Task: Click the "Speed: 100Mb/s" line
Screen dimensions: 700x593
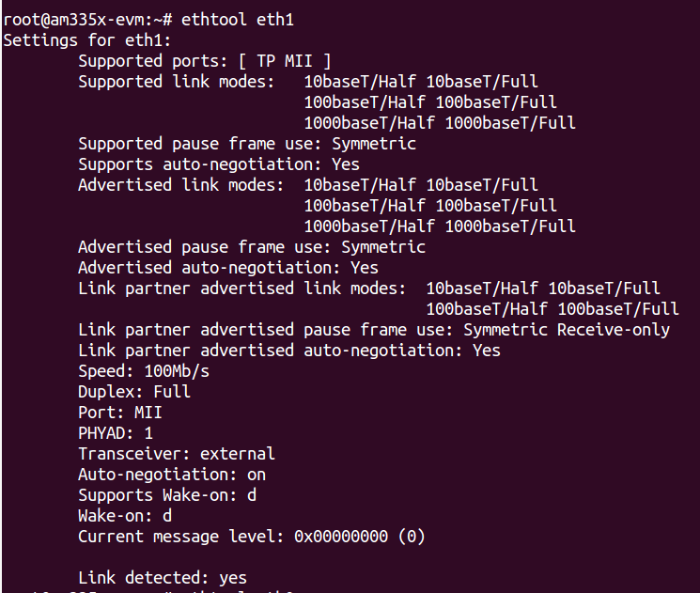Action: (144, 371)
